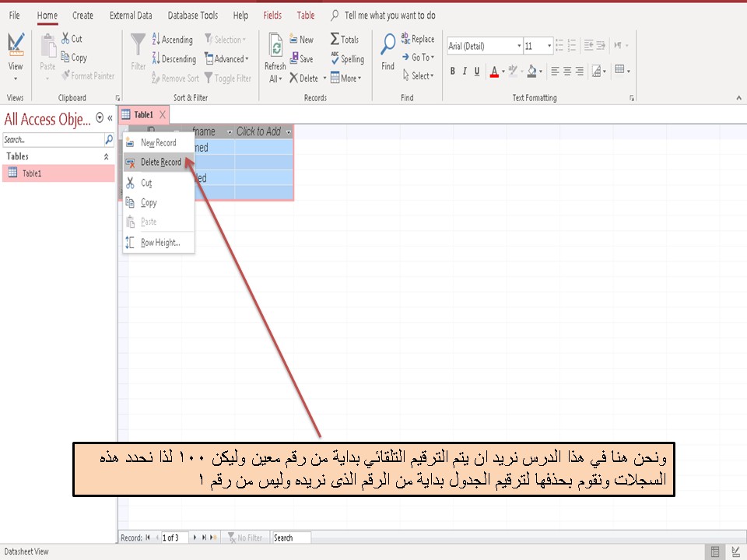Screen dimensions: 747x560
Task: Open the File tab
Action: click(14, 16)
